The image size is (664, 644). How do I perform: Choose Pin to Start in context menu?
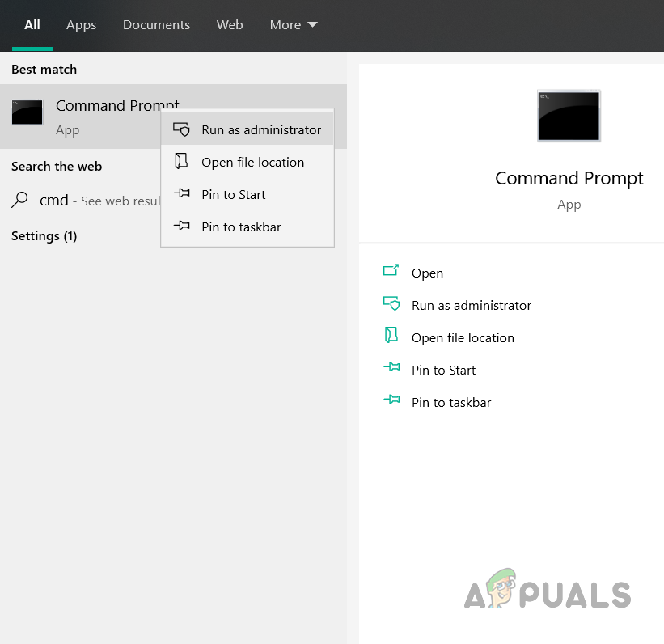point(247,194)
